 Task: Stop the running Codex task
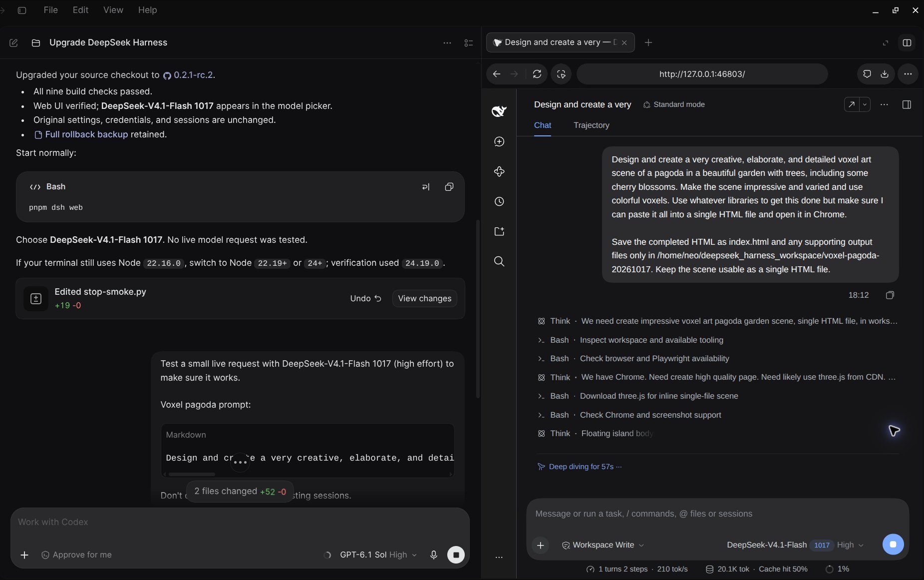point(456,555)
